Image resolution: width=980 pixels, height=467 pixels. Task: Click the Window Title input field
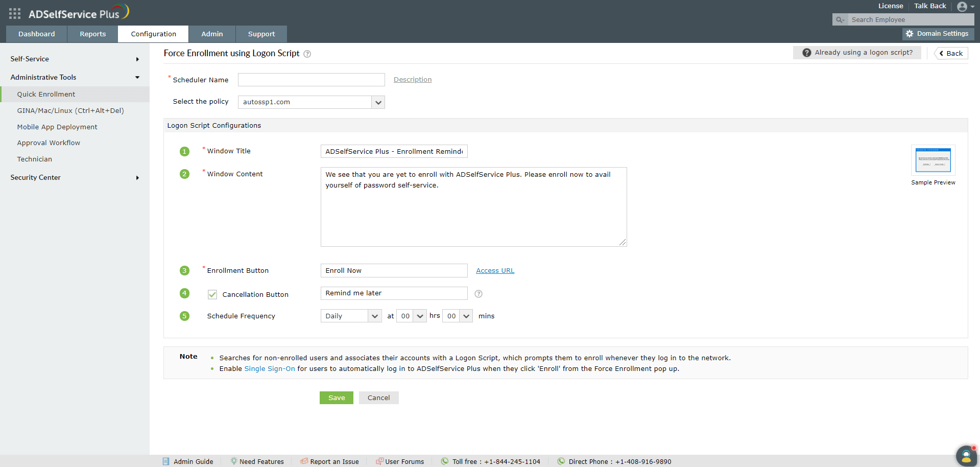(394, 152)
